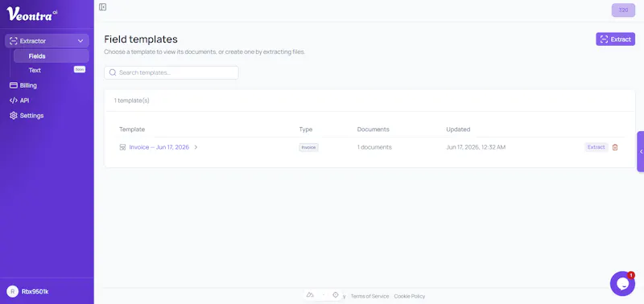The image size is (644, 304).
Task: Click the 'Soon' badge beside Text
Action: tap(79, 69)
